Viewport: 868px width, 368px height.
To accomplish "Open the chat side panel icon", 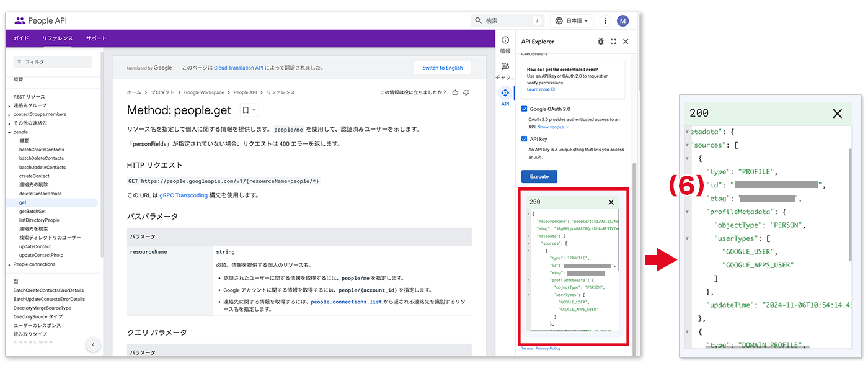I will (x=505, y=67).
